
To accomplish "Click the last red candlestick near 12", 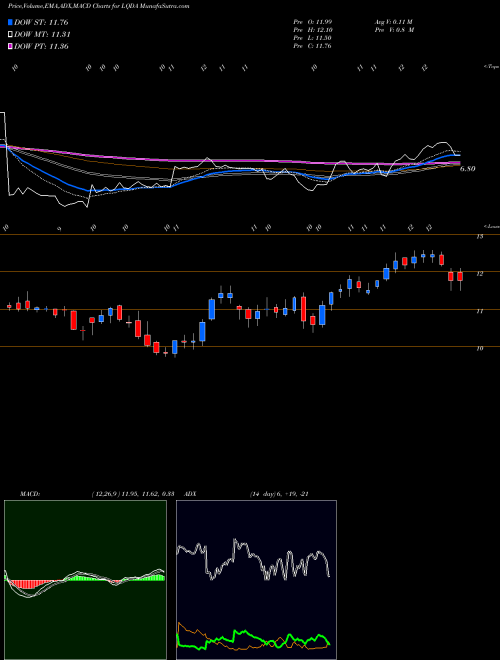I will (x=460, y=276).
